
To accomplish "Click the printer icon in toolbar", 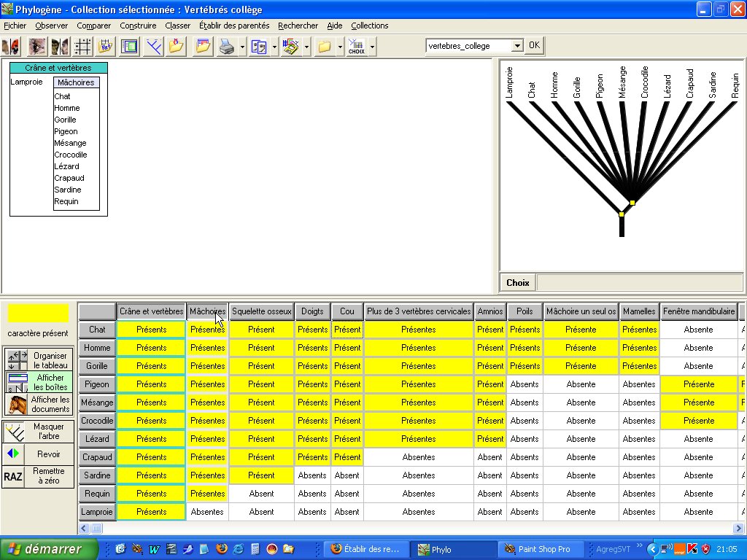I will 226,47.
